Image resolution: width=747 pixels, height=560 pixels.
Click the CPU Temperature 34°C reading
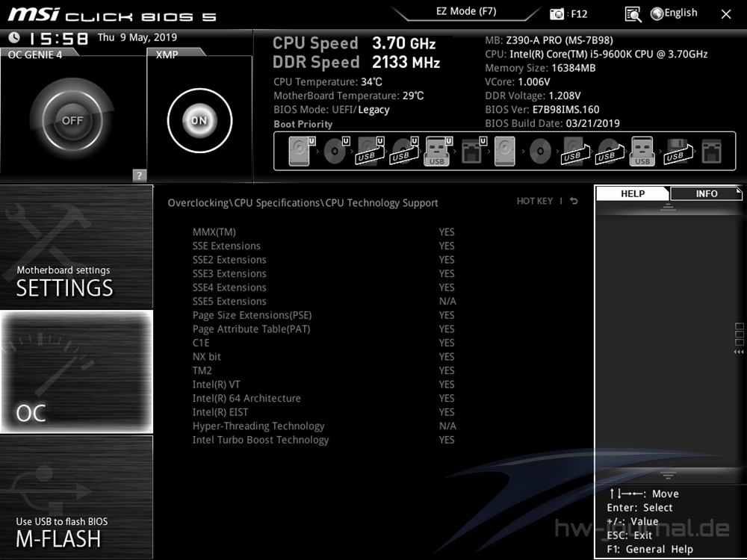pyautogui.click(x=328, y=82)
